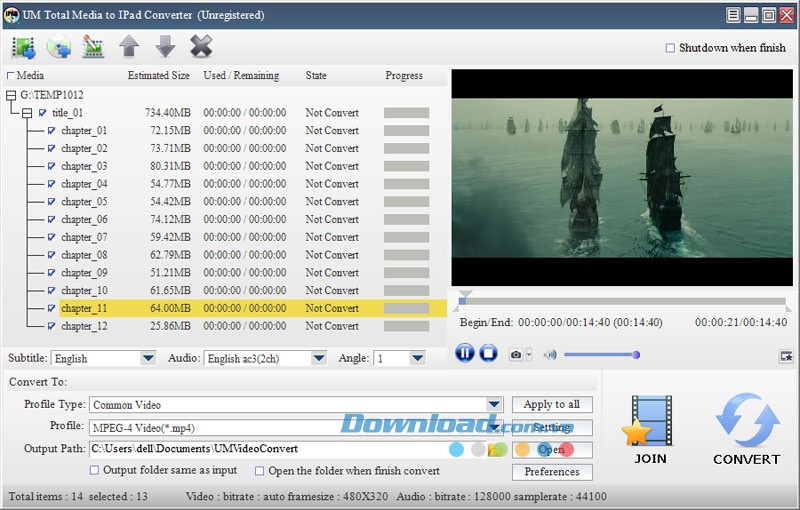The image size is (800, 510).
Task: Toggle Shutdown when finish checkbox
Action: tap(670, 48)
